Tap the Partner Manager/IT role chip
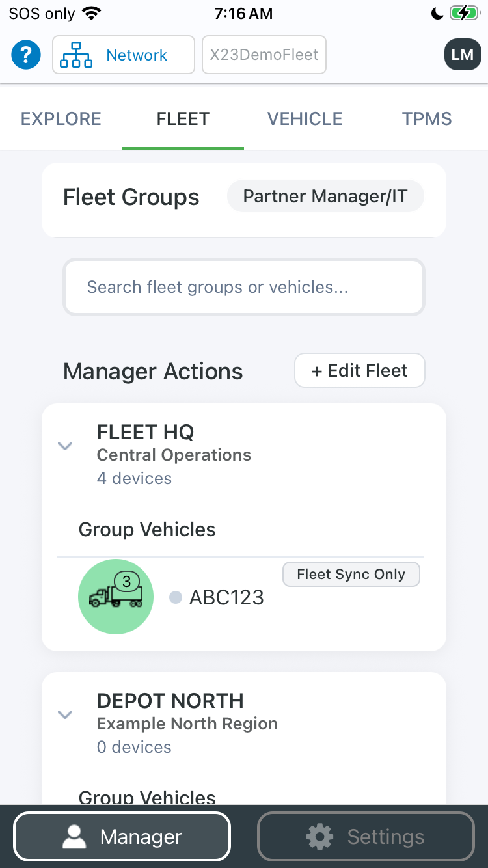 point(325,197)
